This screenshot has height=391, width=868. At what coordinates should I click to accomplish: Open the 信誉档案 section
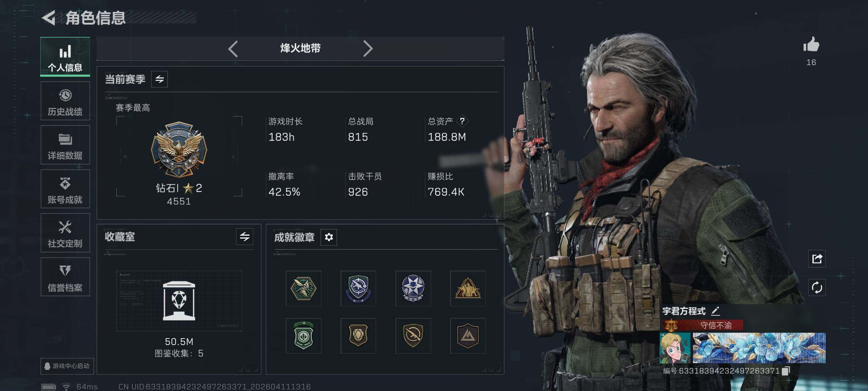(65, 277)
